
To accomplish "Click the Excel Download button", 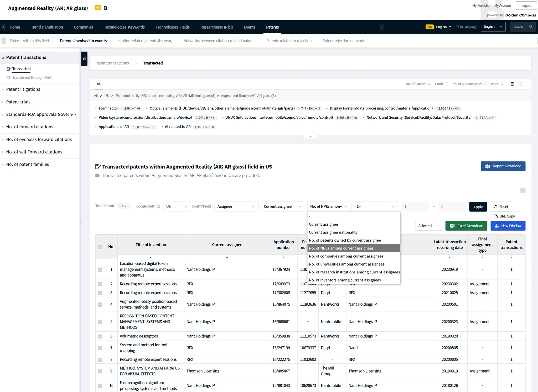I will (x=466, y=226).
